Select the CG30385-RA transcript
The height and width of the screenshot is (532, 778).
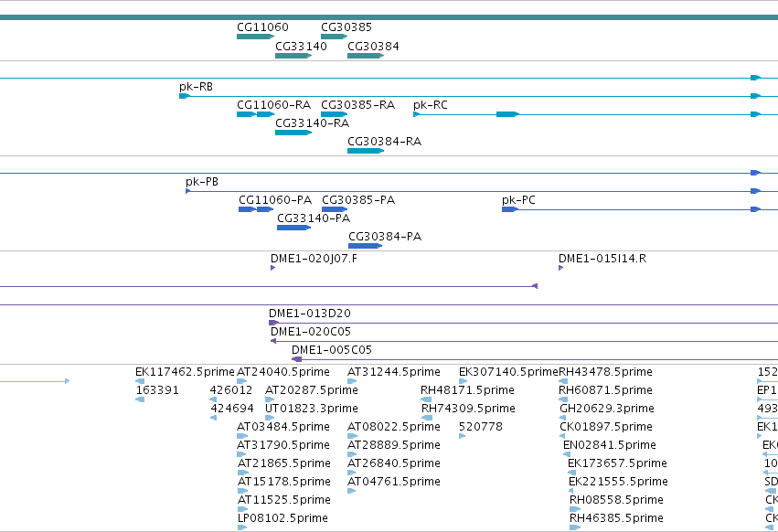tap(334, 114)
